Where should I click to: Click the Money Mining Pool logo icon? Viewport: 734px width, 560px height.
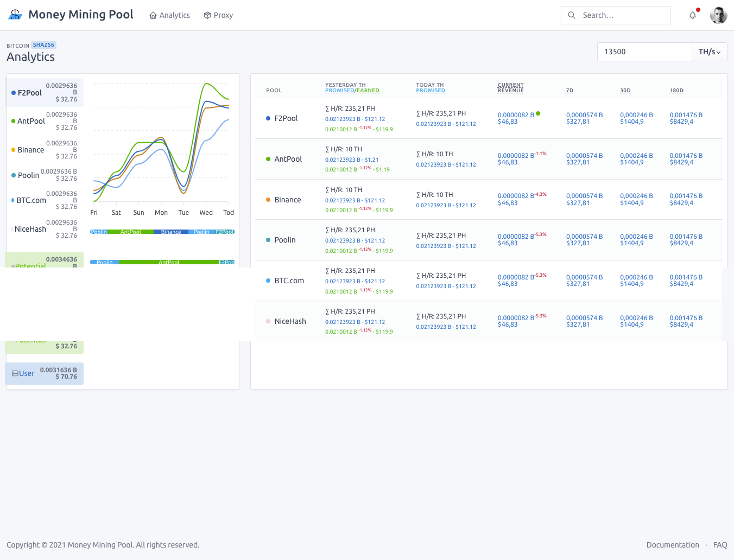[x=15, y=15]
